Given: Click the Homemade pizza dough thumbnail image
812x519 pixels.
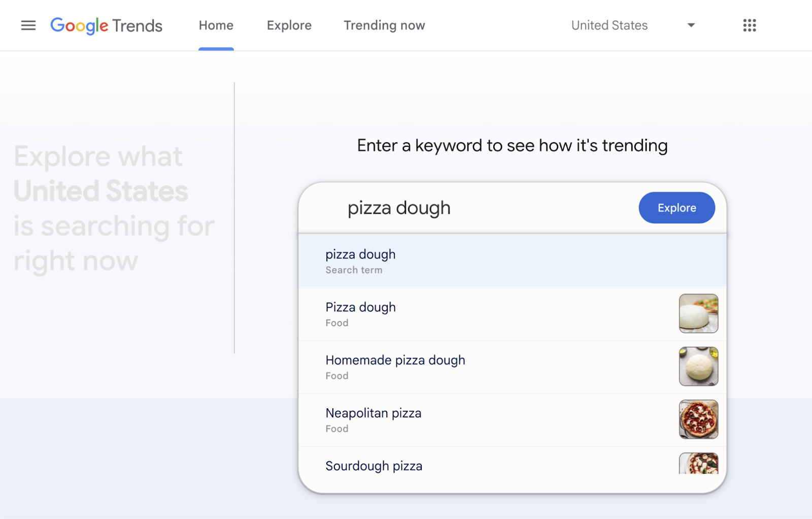Looking at the screenshot, I should (x=698, y=366).
